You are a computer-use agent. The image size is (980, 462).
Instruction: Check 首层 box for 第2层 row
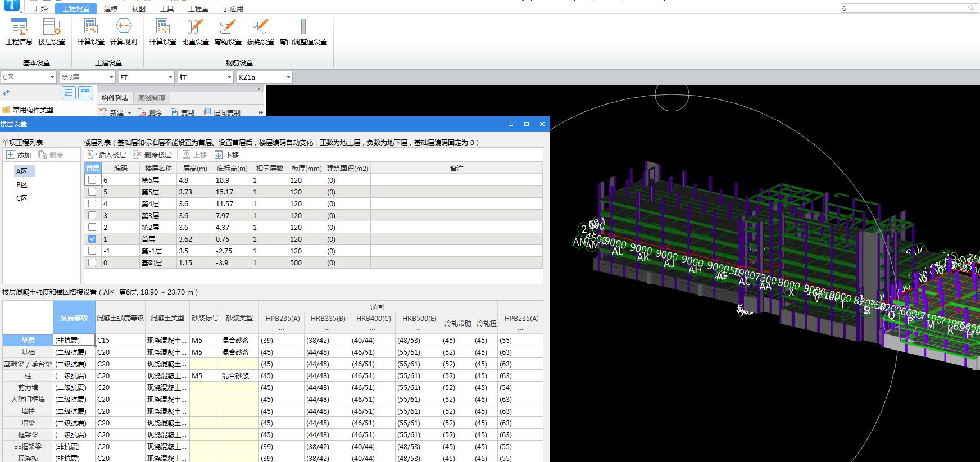(92, 227)
